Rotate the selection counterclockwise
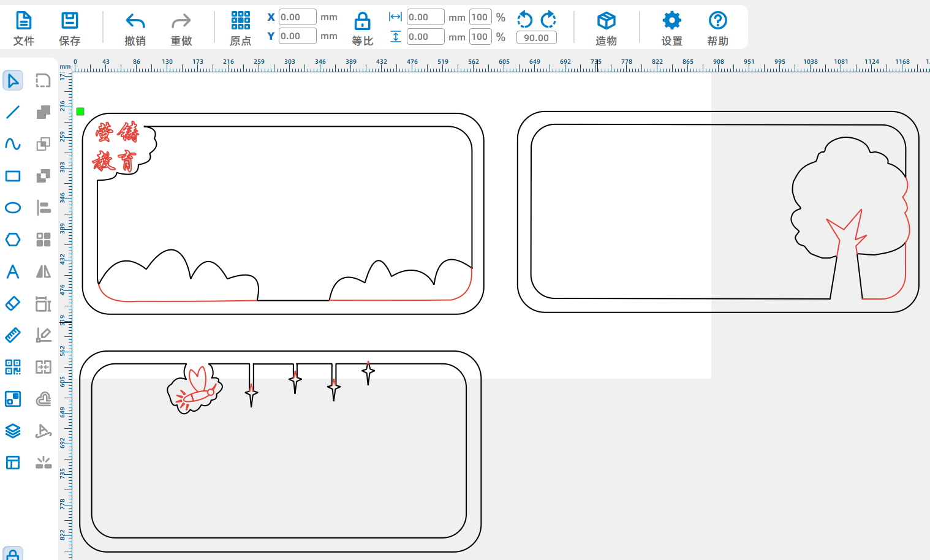Image resolution: width=930 pixels, height=560 pixels. [525, 19]
